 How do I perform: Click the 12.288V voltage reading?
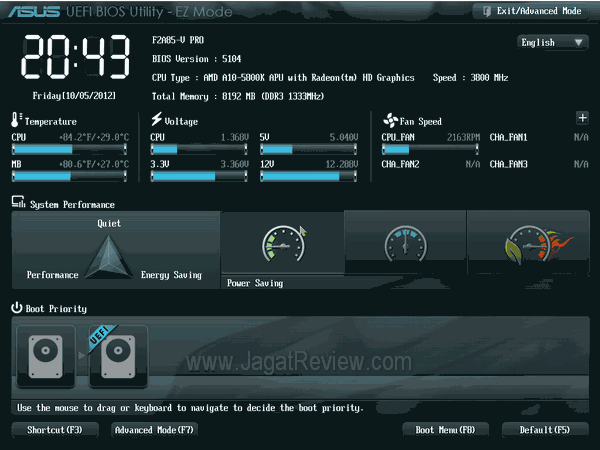342,165
